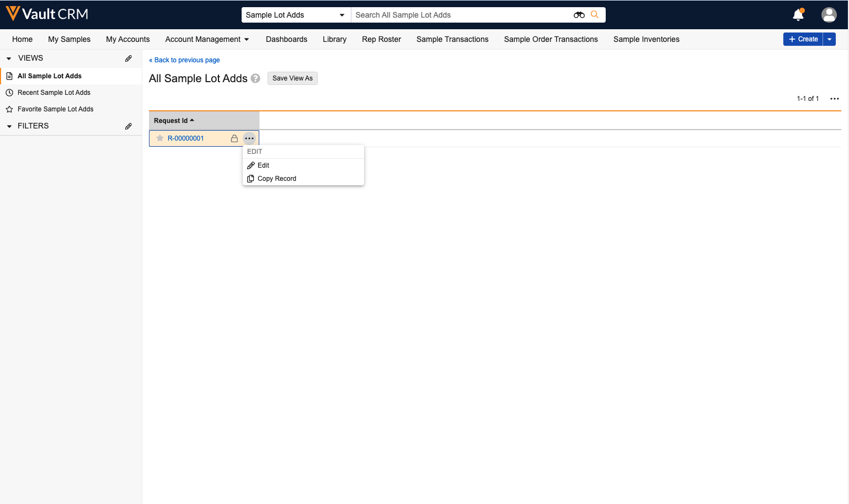Open the Create button dropdown arrow
Screen dimensions: 849x504
829,39
